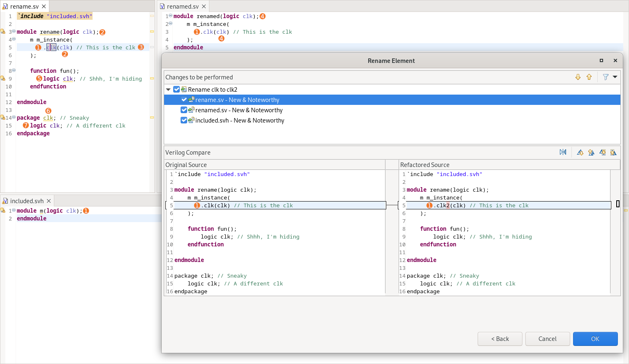This screenshot has height=364, width=629.
Task: Select previous change up arrow icon
Action: [589, 77]
